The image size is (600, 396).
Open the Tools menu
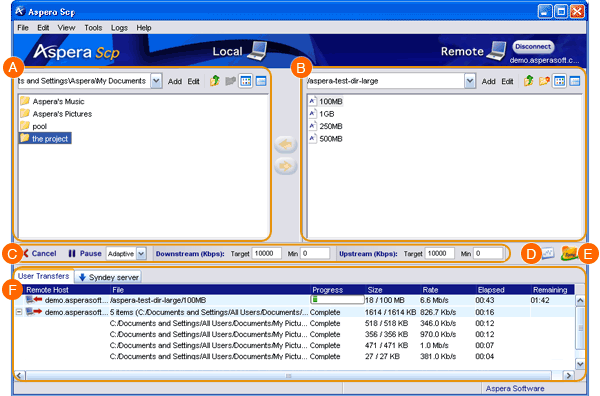93,28
